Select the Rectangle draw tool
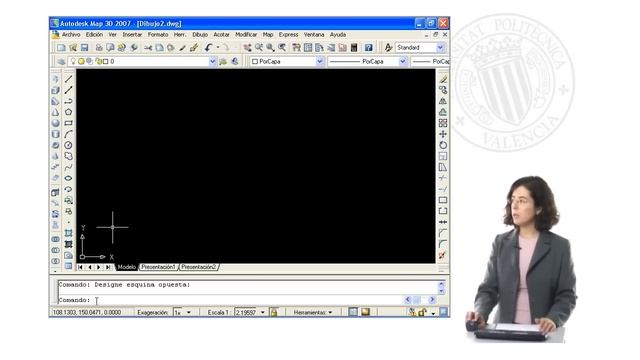 pyautogui.click(x=68, y=123)
